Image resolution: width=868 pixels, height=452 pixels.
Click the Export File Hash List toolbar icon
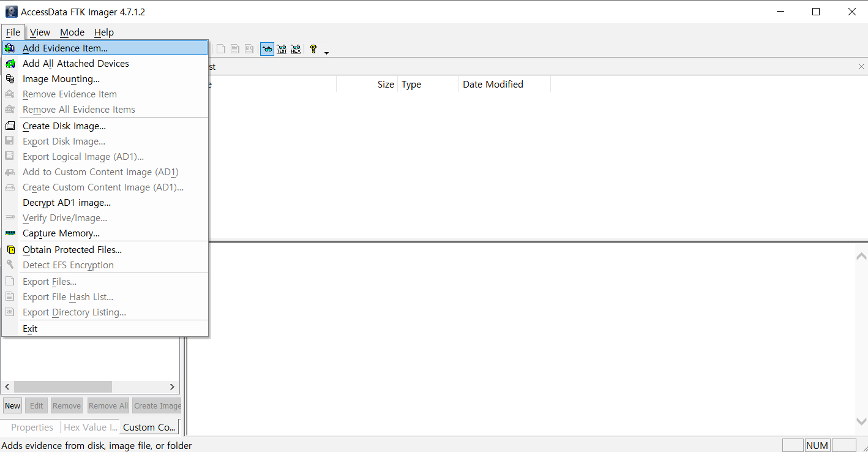[x=235, y=49]
